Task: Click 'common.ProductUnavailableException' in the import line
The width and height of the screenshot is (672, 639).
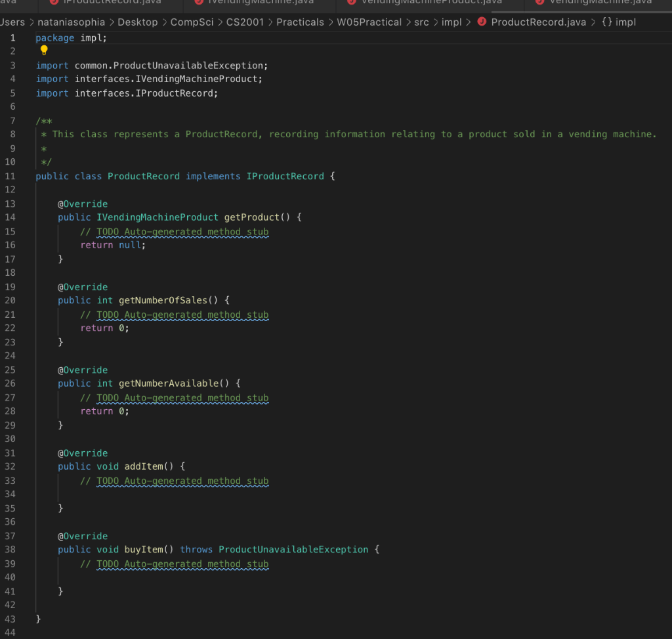Action: (169, 66)
